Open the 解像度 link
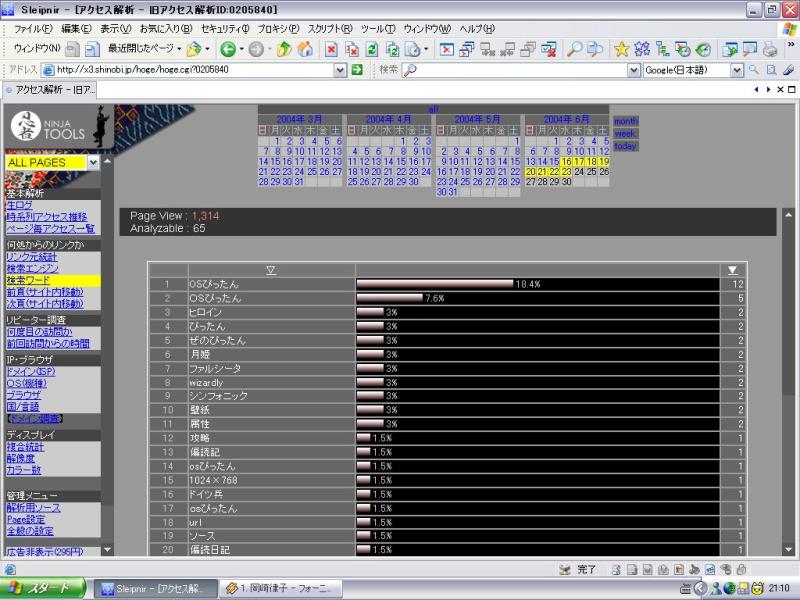Viewport: 800px width, 600px height. (20, 458)
